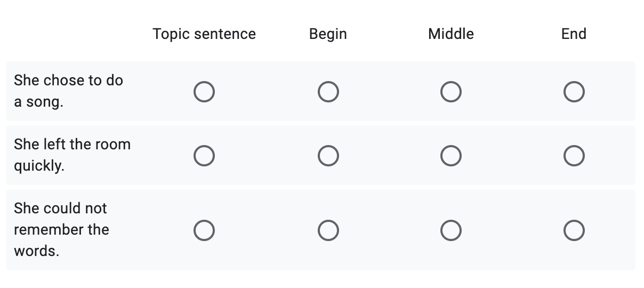Choose Topic sentence for 'She could not remember the words'
Screen dimensions: 644x288
[x=204, y=230]
